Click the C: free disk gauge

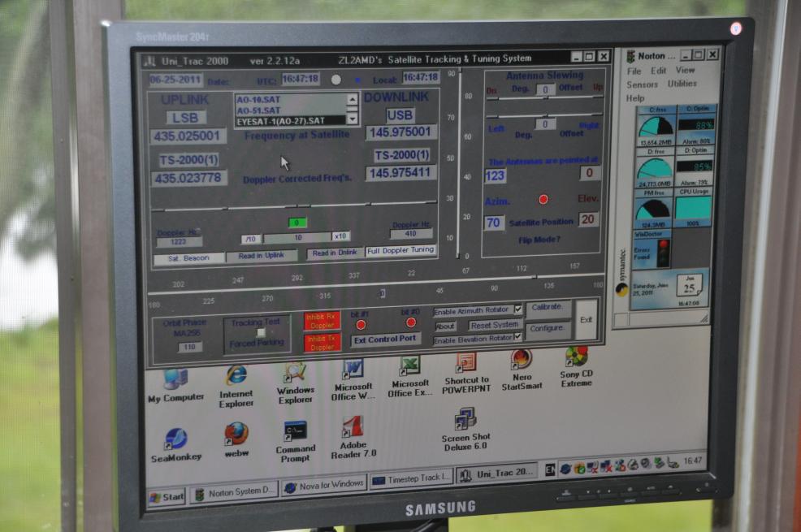[x=656, y=127]
